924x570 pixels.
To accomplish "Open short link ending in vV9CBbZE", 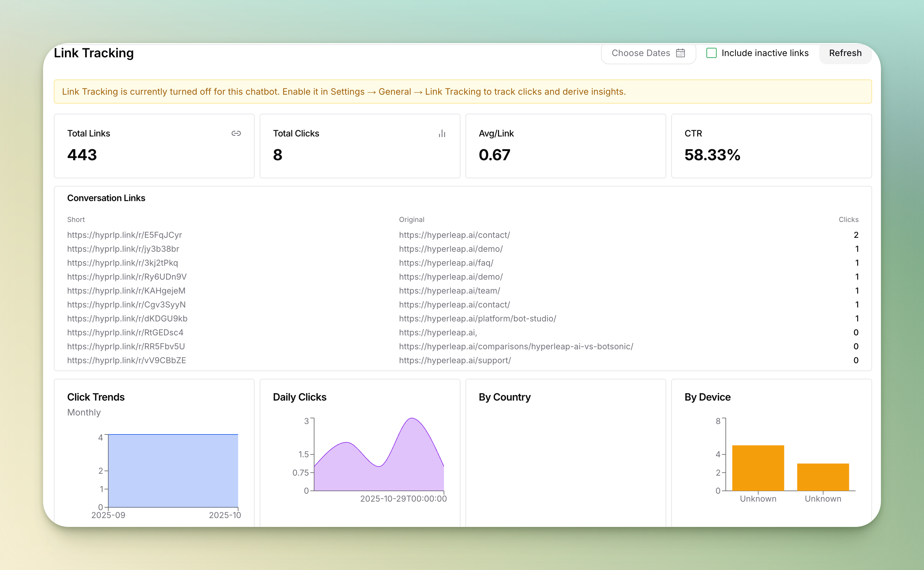I will pyautogui.click(x=126, y=360).
